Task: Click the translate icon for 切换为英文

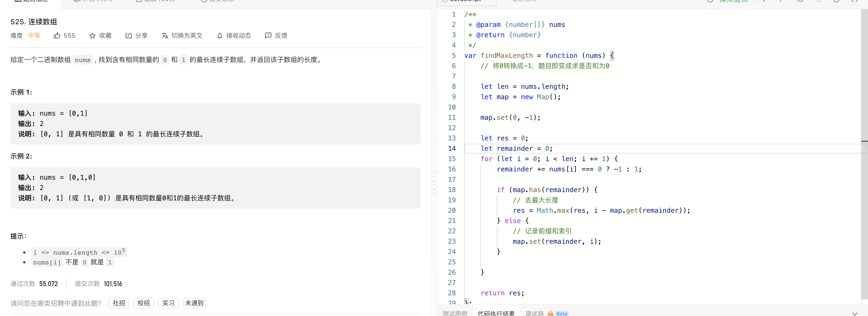Action: (165, 36)
